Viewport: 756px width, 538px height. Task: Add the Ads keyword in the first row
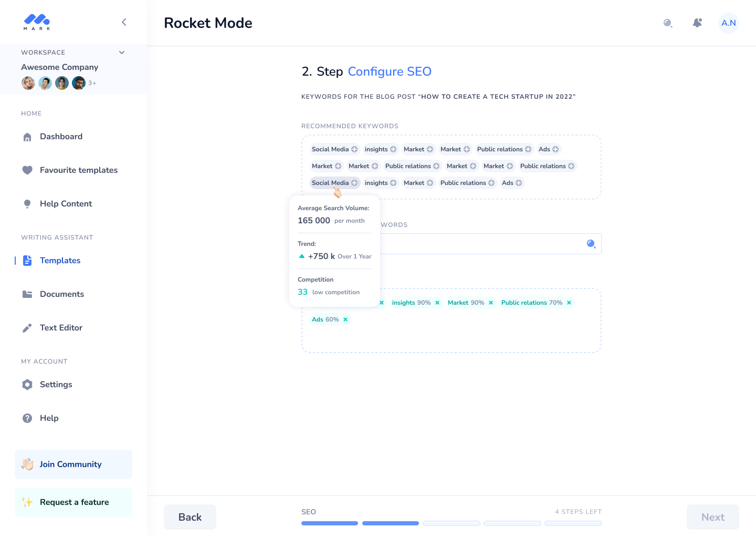(x=555, y=149)
